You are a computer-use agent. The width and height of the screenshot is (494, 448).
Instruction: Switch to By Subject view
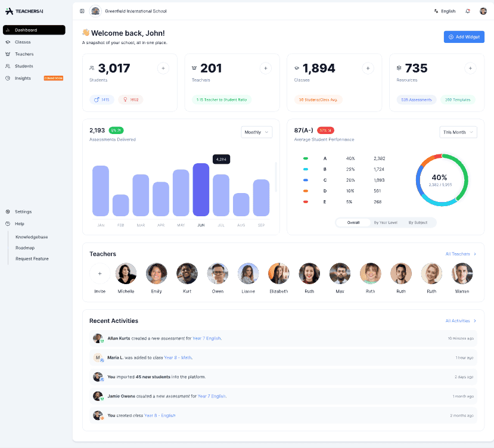pos(418,222)
